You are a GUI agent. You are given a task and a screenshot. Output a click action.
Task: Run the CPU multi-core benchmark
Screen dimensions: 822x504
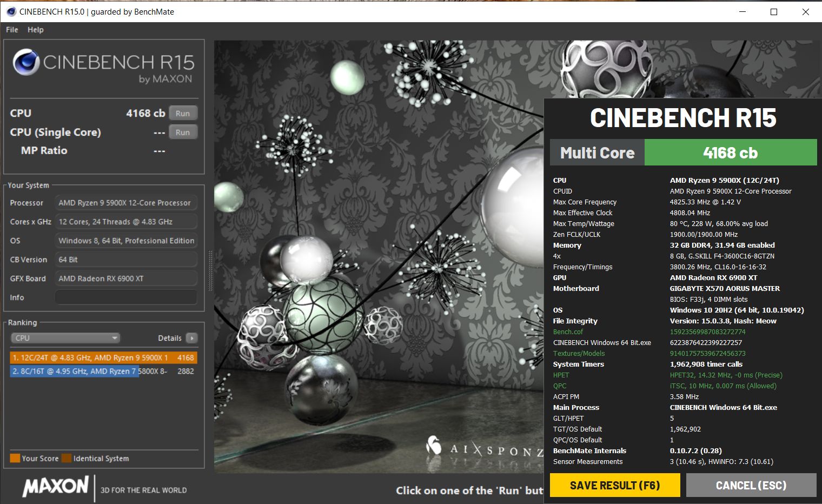(183, 113)
